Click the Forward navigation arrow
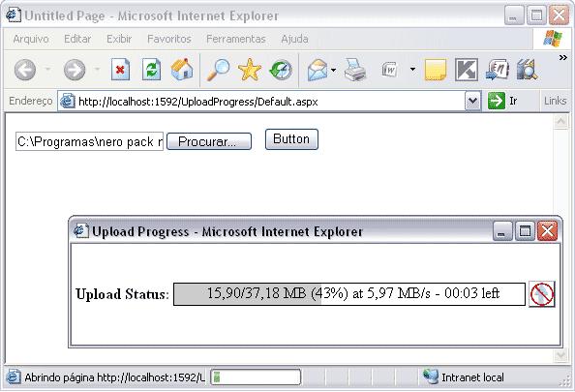 click(x=75, y=70)
